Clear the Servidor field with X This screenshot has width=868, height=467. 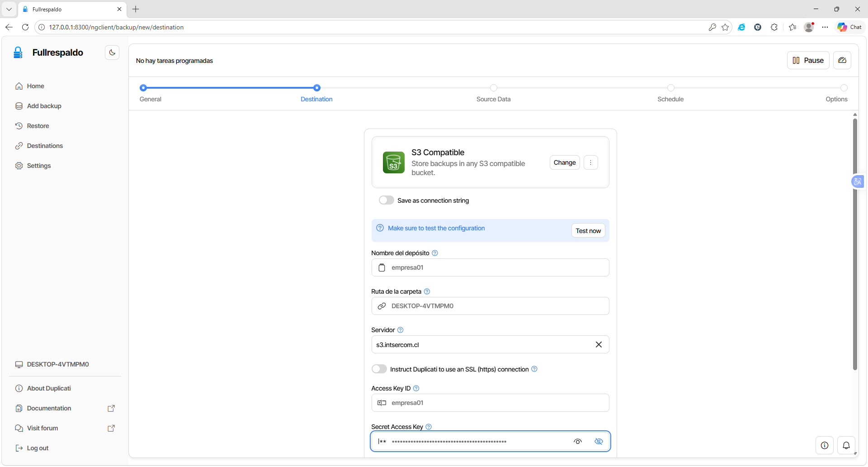599,344
